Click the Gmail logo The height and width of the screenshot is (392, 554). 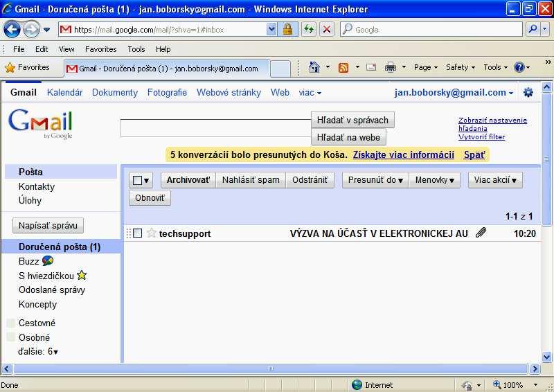click(41, 123)
